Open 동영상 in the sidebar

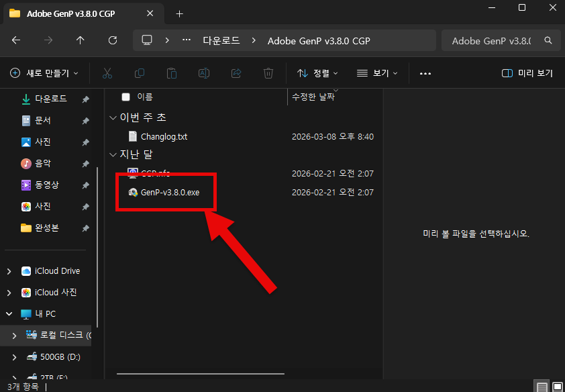click(x=47, y=185)
